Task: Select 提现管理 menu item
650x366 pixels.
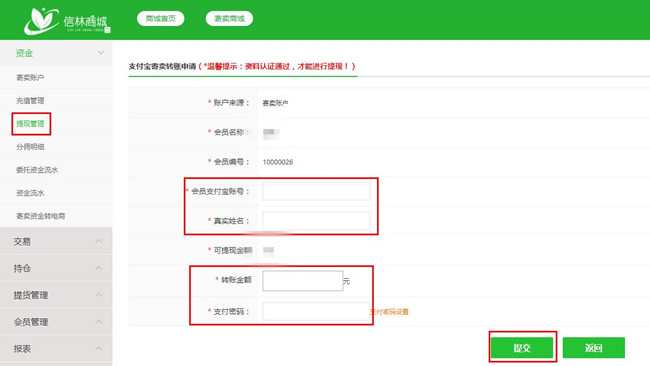Action: tap(30, 124)
